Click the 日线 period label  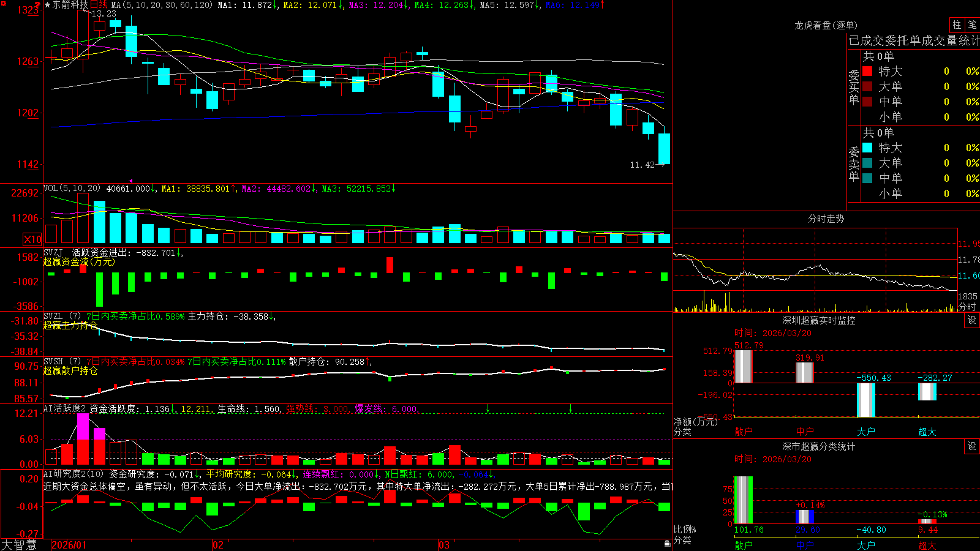(x=99, y=5)
